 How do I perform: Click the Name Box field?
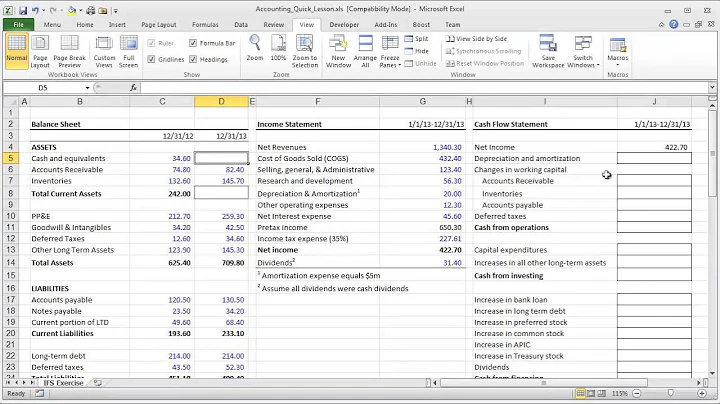coord(43,88)
